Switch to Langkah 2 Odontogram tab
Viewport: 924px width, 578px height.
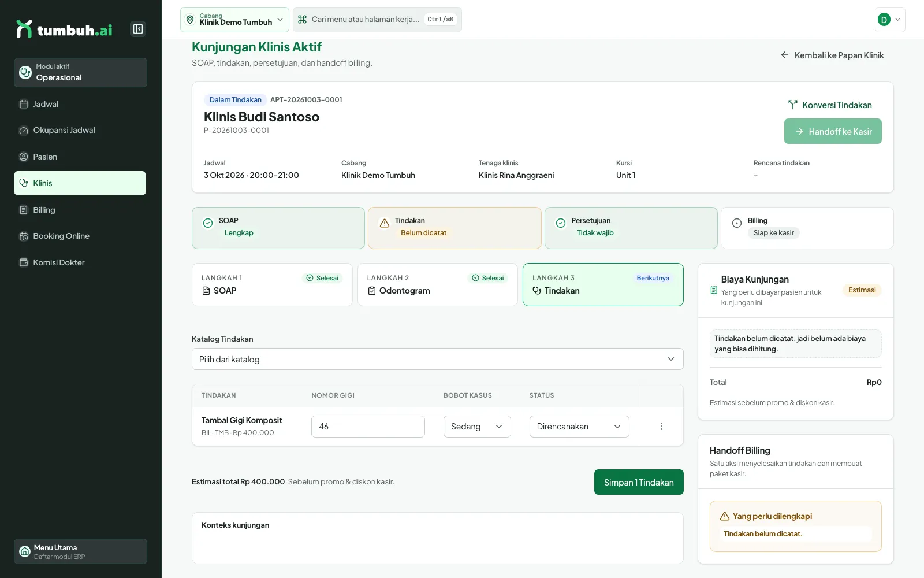[438, 285]
